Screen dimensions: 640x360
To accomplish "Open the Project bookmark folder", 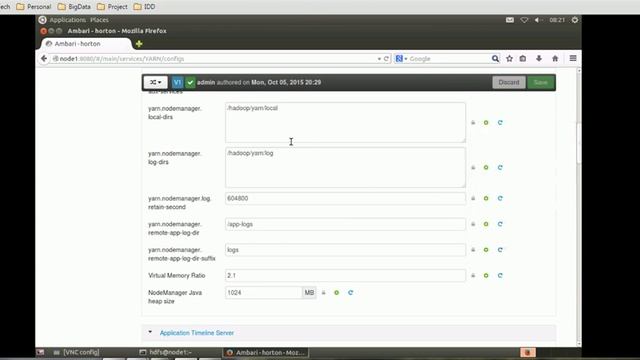I will [x=112, y=7].
